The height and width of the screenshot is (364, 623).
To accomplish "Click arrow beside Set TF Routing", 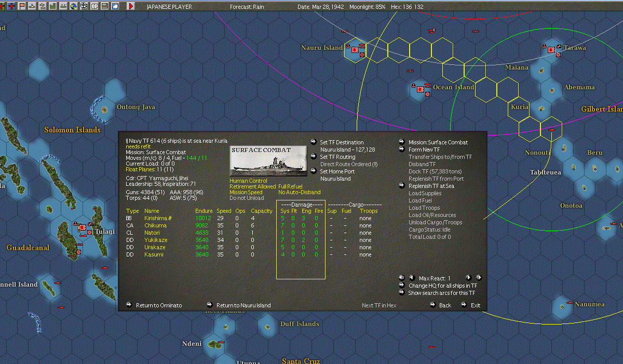I will 314,156.
